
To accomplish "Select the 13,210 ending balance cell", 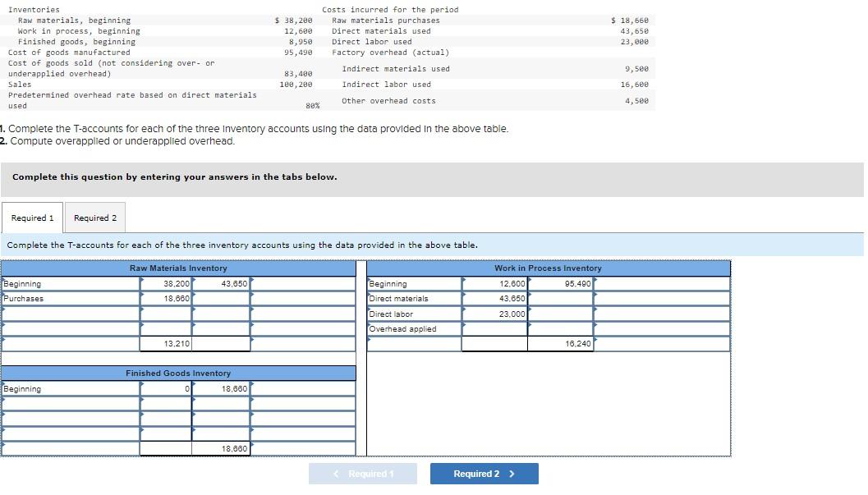I will point(168,345).
